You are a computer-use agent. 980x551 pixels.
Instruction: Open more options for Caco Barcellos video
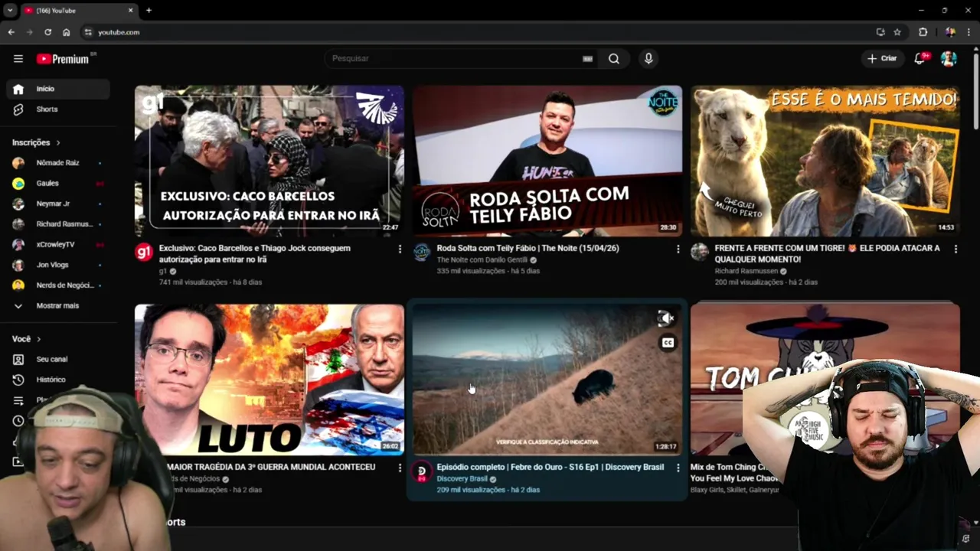400,249
